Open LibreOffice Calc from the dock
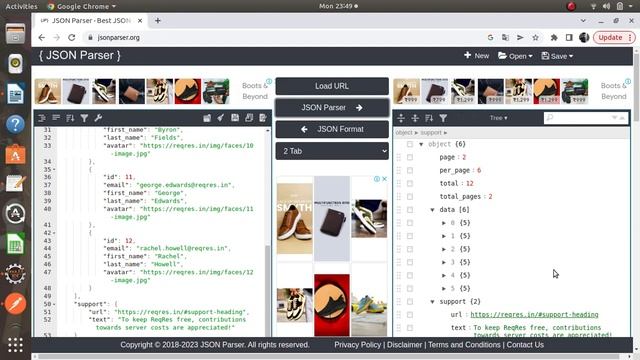 click(16, 244)
